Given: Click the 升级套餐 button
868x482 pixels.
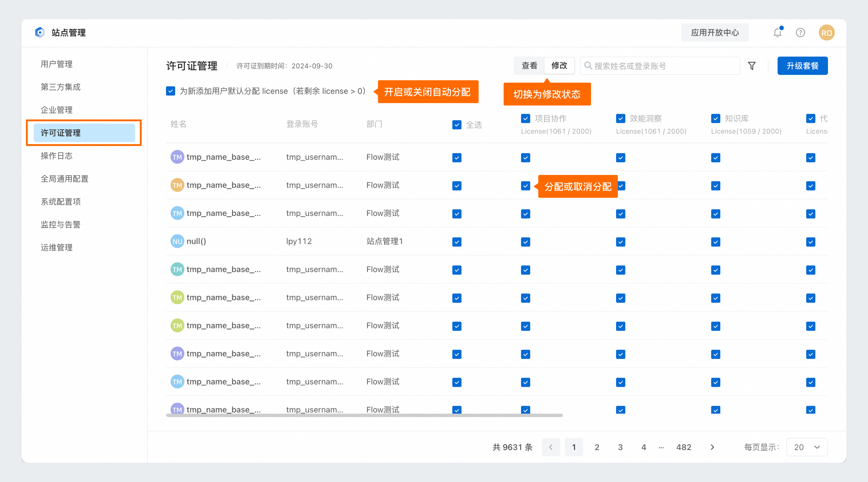Looking at the screenshot, I should (x=803, y=66).
